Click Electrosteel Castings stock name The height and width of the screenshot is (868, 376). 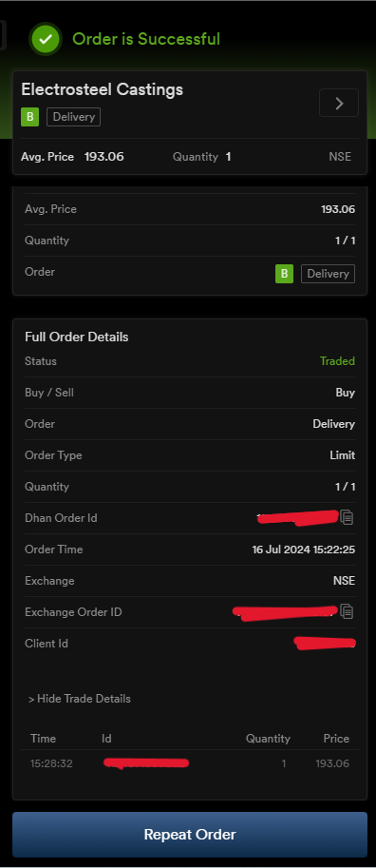103,89
